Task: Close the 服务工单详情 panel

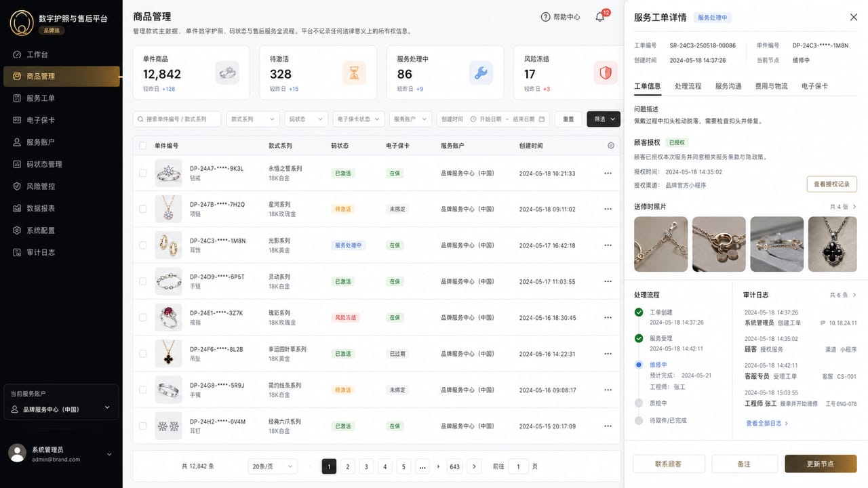Action: coord(853,18)
